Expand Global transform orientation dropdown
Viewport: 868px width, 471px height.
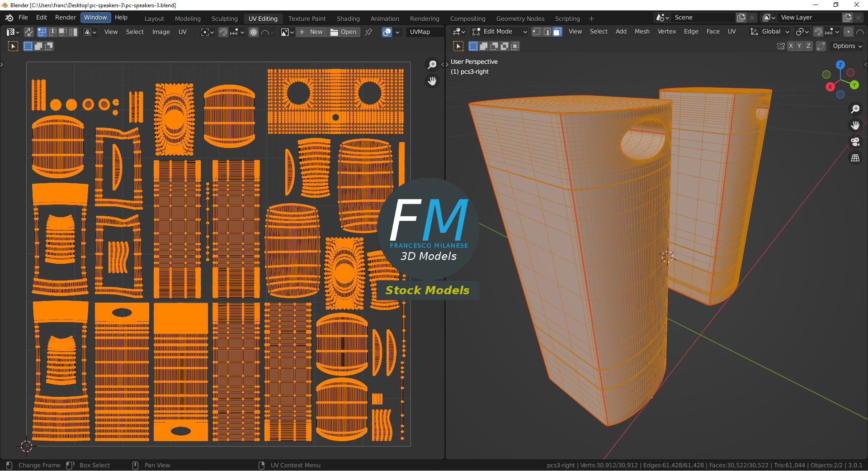770,32
